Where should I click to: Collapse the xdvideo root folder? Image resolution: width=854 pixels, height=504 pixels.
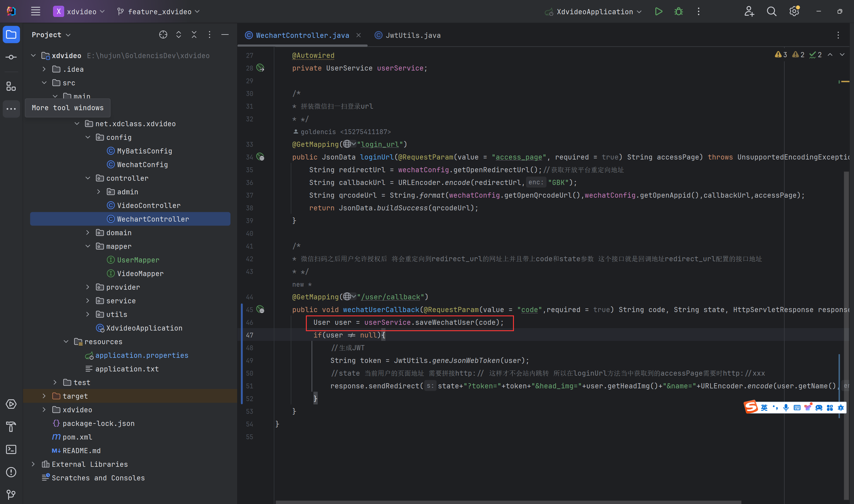coord(33,55)
